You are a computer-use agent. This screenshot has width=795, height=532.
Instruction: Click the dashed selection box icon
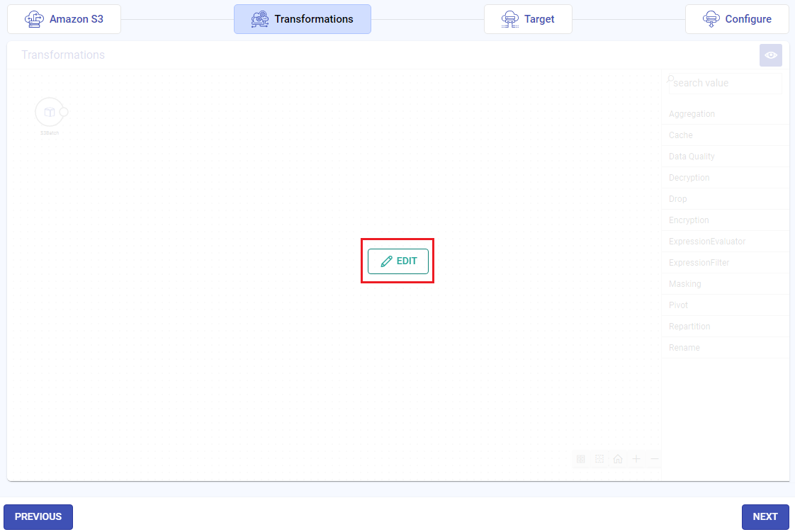tap(599, 459)
